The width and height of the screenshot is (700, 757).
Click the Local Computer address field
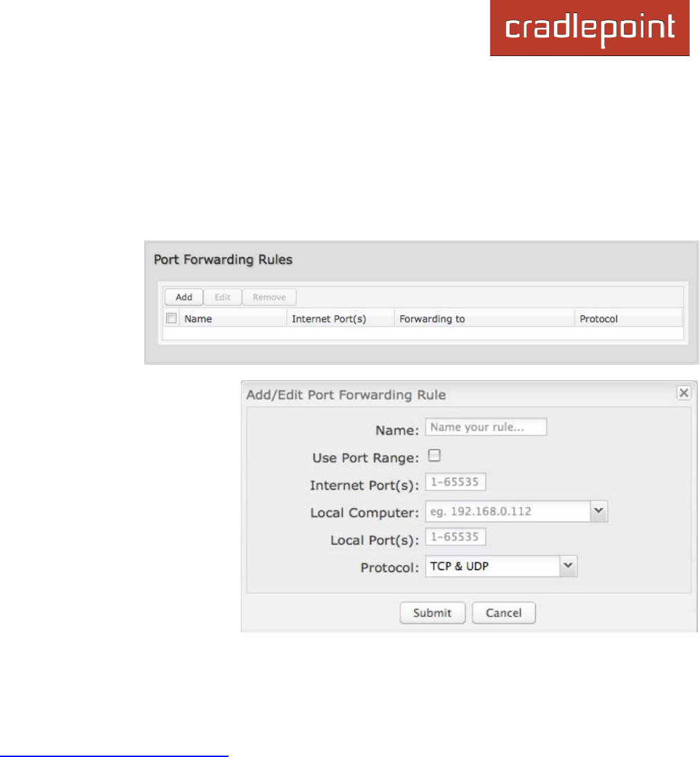click(508, 511)
